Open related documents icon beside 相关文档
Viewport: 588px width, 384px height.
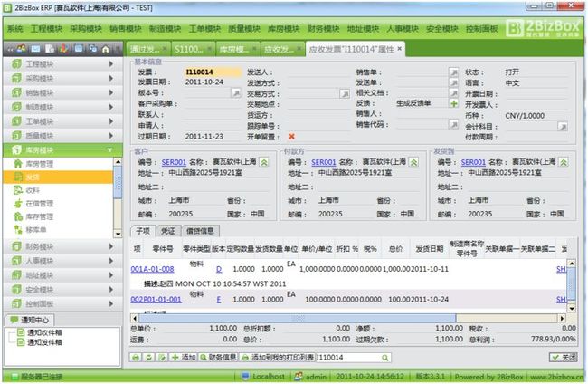pyautogui.click(x=454, y=92)
